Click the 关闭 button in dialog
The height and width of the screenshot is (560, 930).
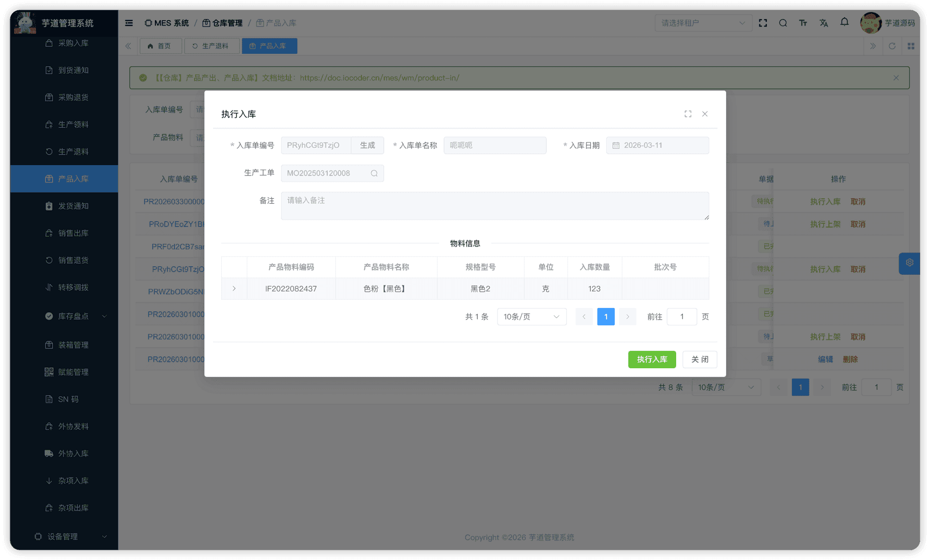700,360
